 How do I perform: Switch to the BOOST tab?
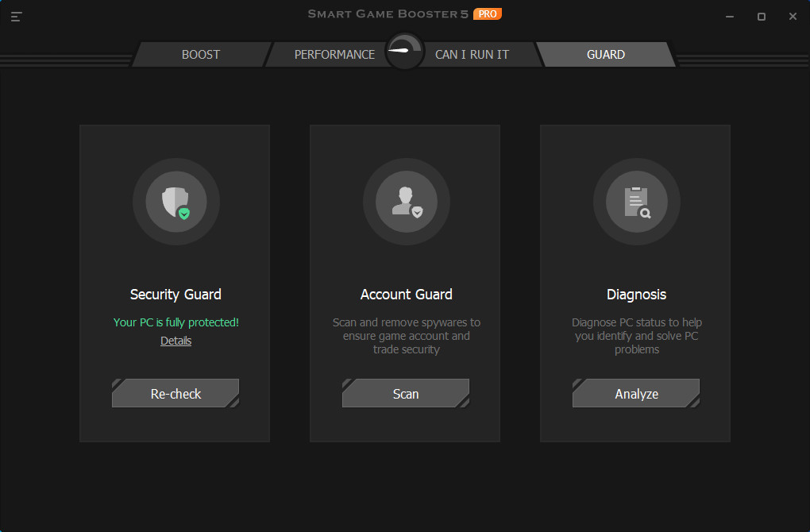(x=200, y=54)
